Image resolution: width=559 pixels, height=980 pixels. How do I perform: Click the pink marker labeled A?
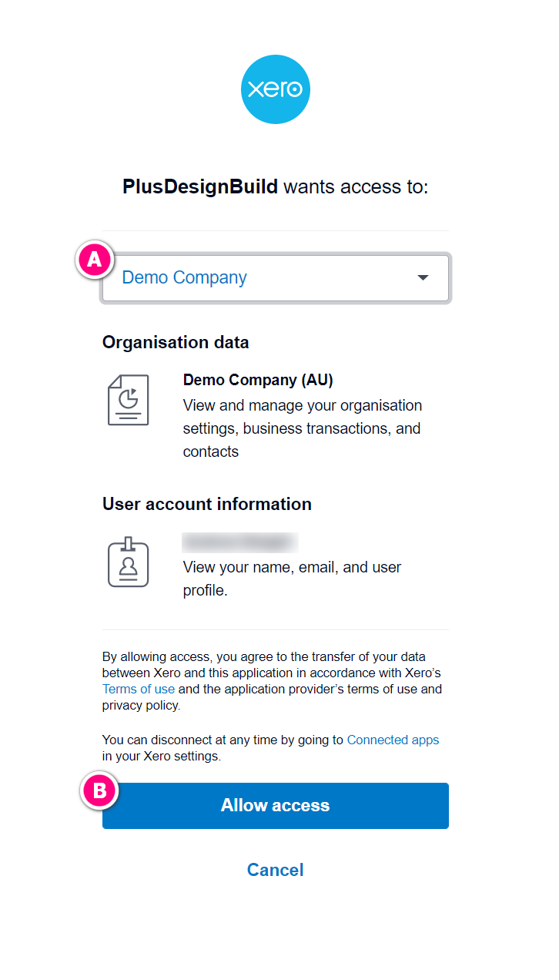95,260
